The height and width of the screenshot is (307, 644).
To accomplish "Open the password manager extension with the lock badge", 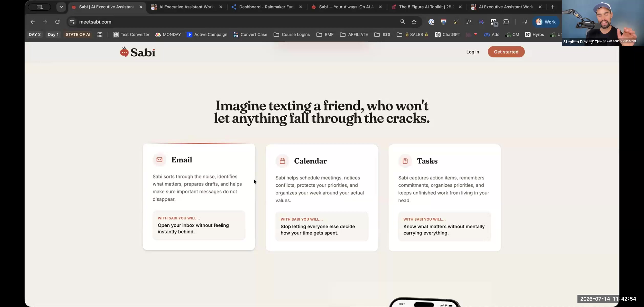I will [x=431, y=22].
